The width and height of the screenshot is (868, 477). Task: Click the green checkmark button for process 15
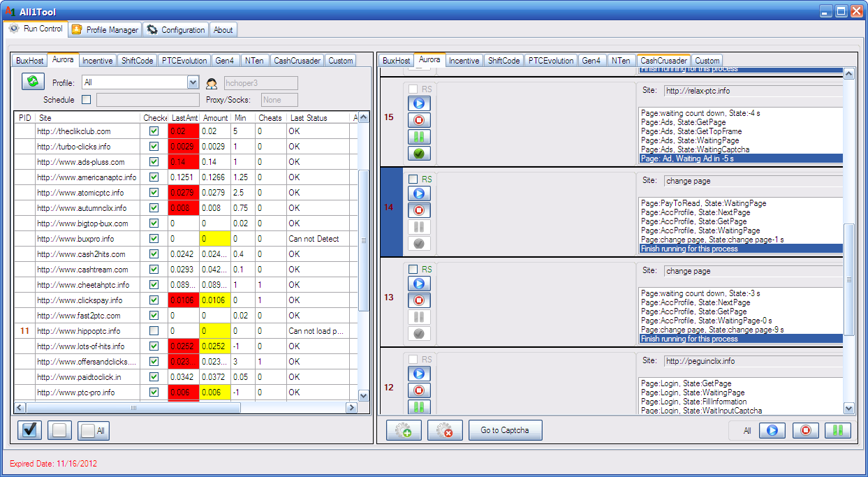(419, 154)
